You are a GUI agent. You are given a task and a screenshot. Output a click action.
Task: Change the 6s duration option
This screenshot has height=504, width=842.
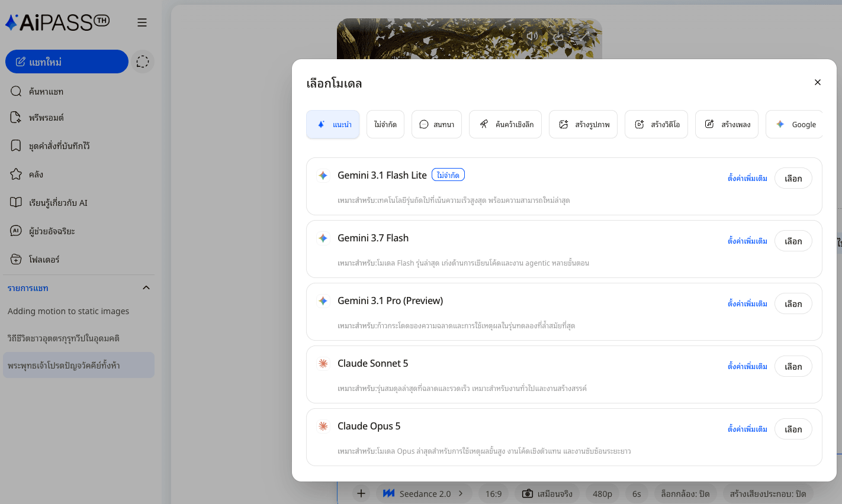pyautogui.click(x=637, y=493)
